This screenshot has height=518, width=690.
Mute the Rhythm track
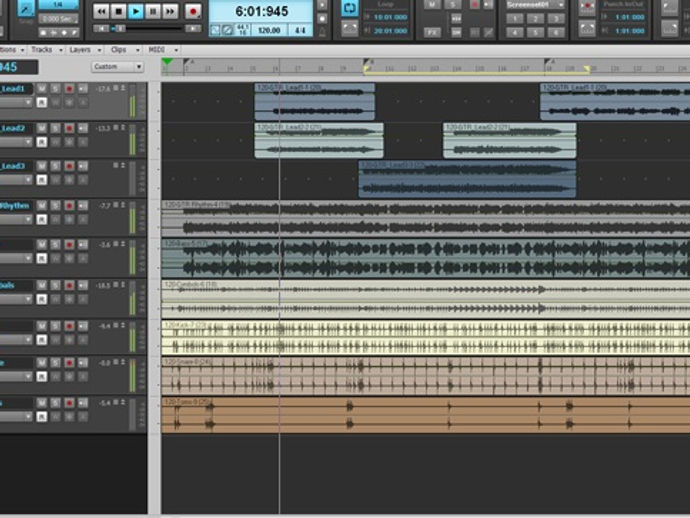coord(41,206)
